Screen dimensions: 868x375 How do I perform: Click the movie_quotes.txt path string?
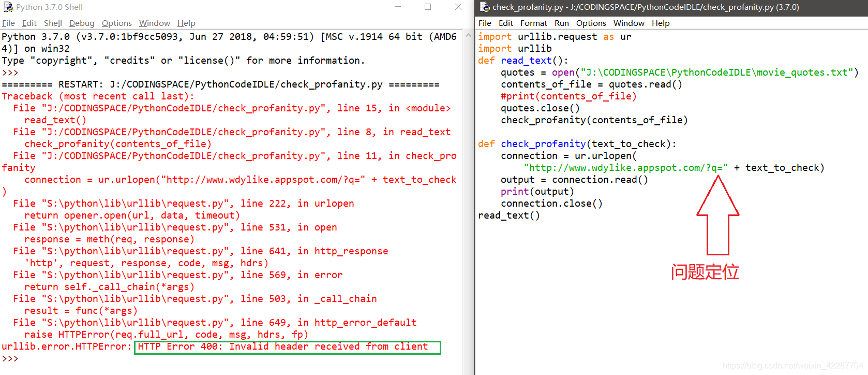point(716,73)
